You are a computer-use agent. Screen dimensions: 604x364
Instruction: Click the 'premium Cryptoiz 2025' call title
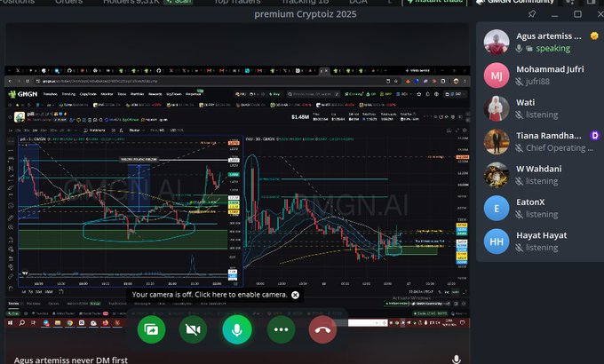[305, 14]
